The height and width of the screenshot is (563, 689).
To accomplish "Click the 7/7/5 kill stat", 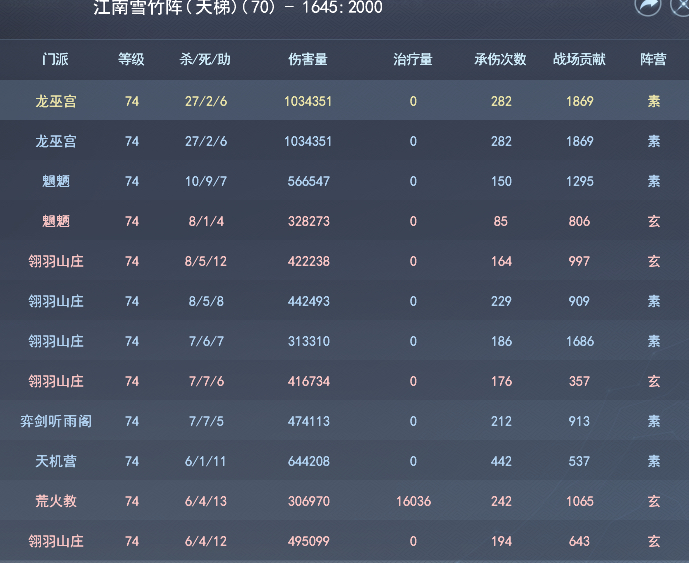I will [x=206, y=421].
